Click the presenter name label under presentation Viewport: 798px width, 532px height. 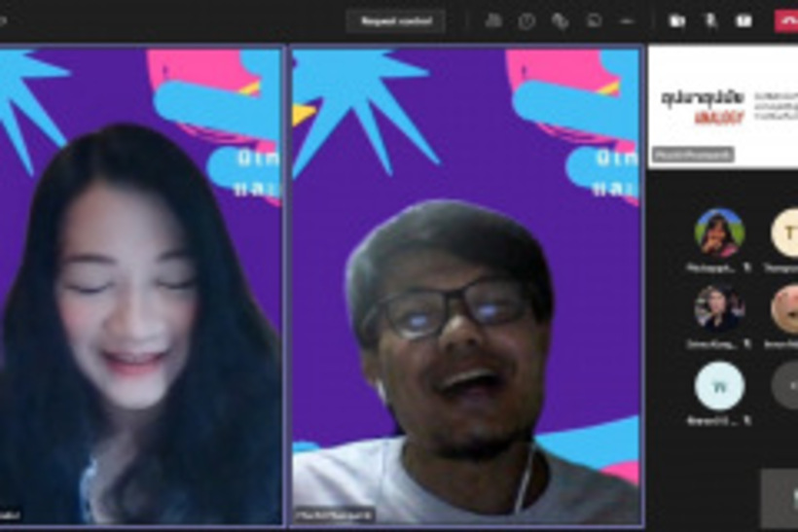tap(693, 155)
